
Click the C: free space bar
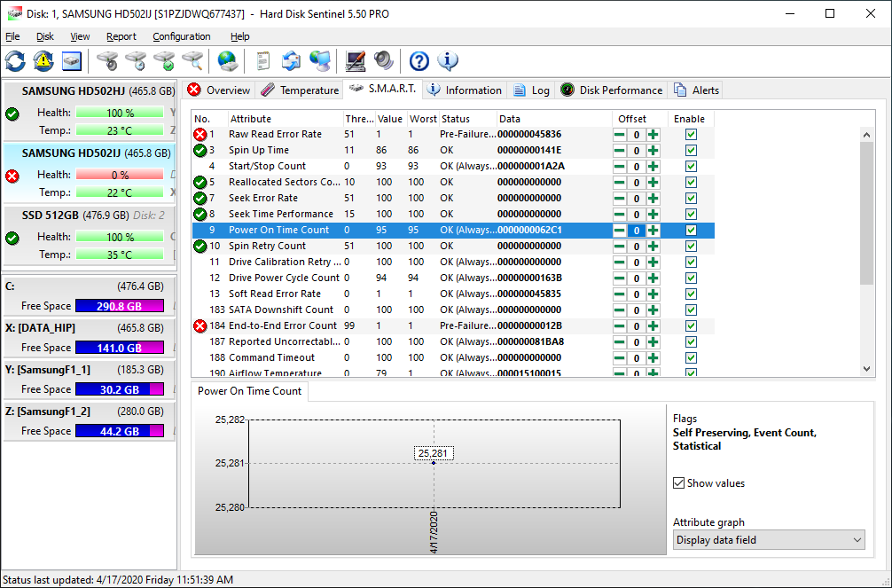point(120,306)
